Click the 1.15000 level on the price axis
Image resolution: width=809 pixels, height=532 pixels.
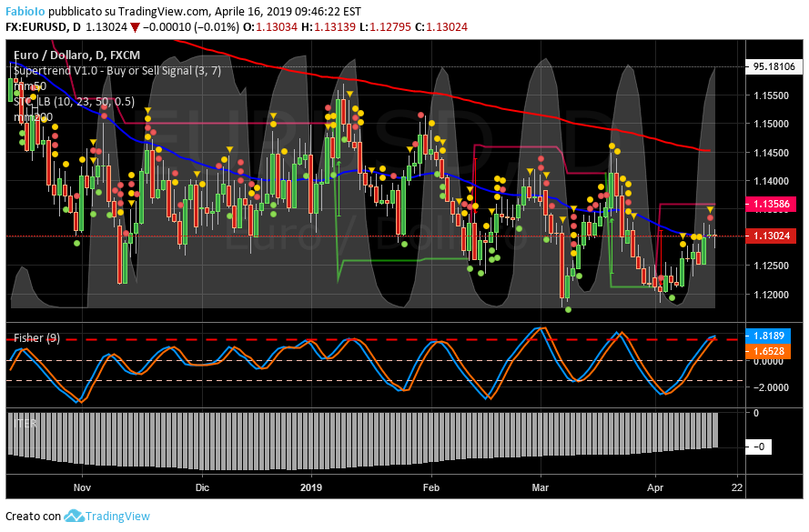click(x=771, y=124)
